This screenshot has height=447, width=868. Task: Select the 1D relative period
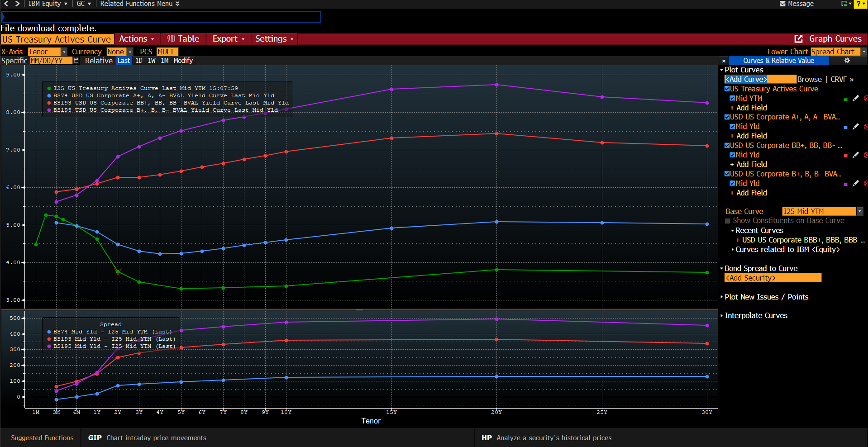pyautogui.click(x=139, y=61)
